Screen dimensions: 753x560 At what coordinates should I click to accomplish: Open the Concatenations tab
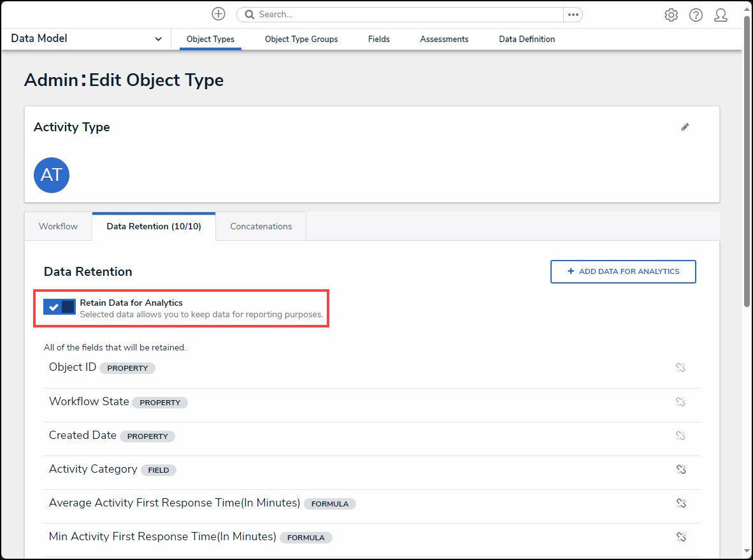click(261, 226)
